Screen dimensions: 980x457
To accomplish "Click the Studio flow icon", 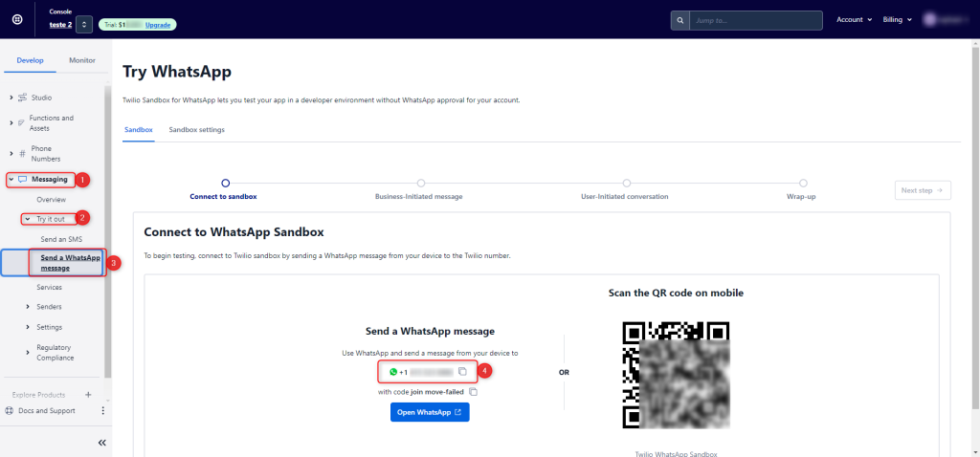I will pos(23,98).
